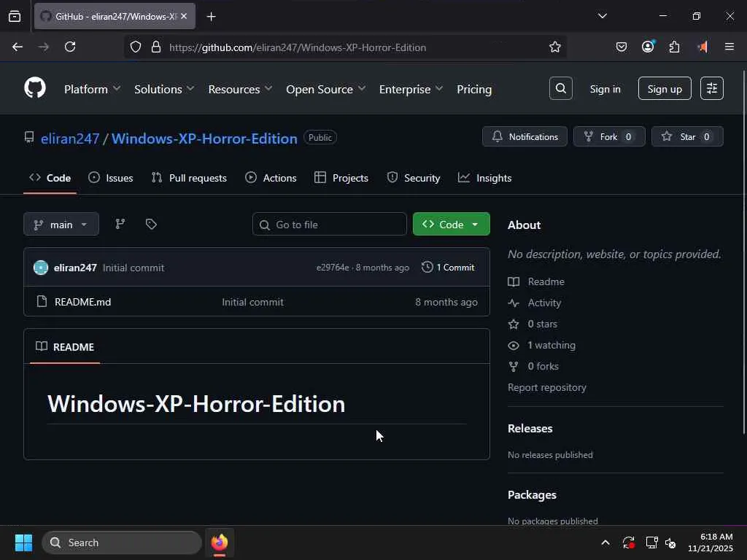
Task: Bookmark this page with the star
Action: point(554,47)
